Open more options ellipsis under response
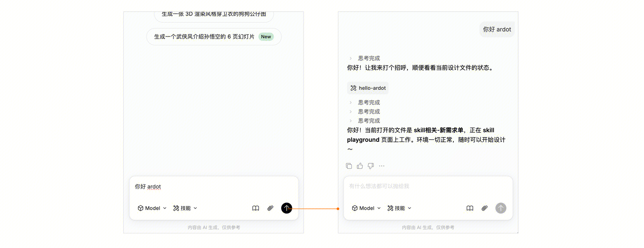Screen dimensions: 644x248 [x=382, y=166]
